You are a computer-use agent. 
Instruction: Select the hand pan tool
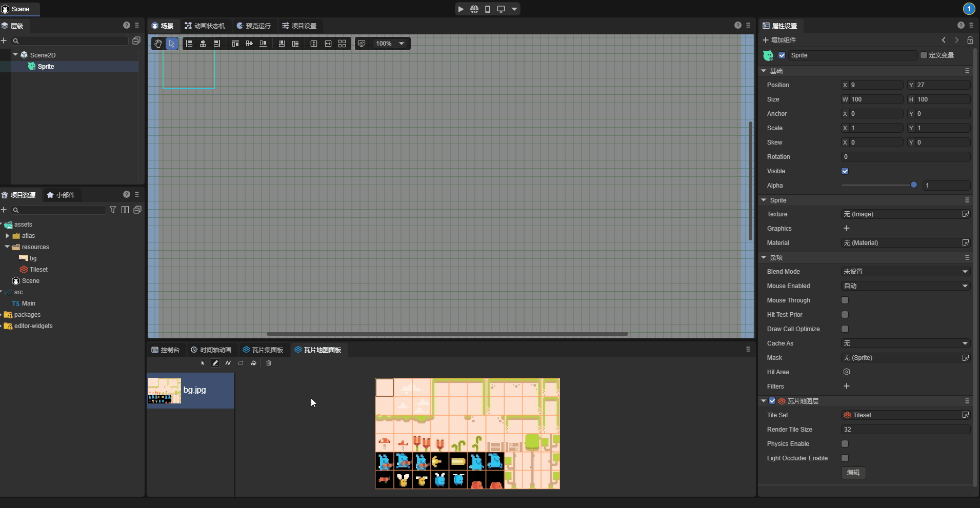click(x=158, y=44)
